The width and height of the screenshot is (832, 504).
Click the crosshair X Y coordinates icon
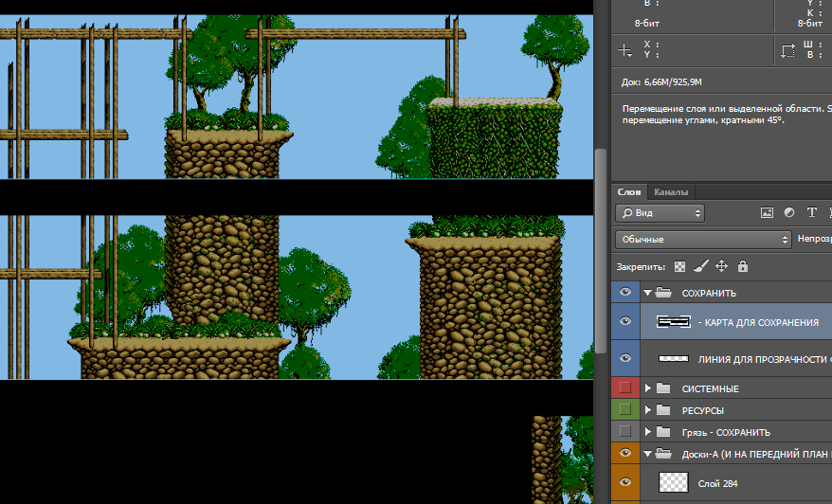(x=624, y=49)
